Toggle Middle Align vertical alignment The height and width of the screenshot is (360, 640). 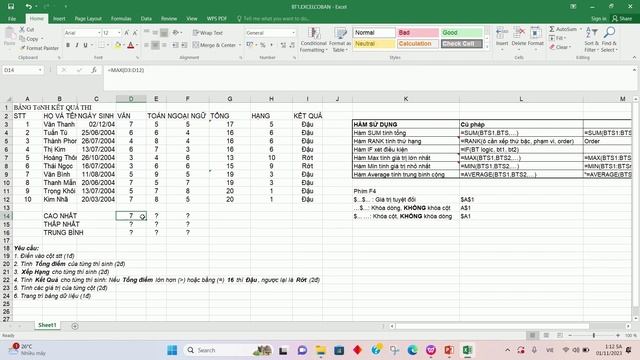coord(156,33)
